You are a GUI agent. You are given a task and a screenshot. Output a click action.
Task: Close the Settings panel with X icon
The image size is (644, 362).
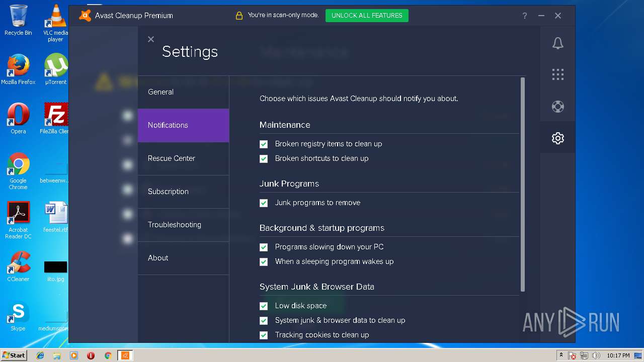click(151, 39)
